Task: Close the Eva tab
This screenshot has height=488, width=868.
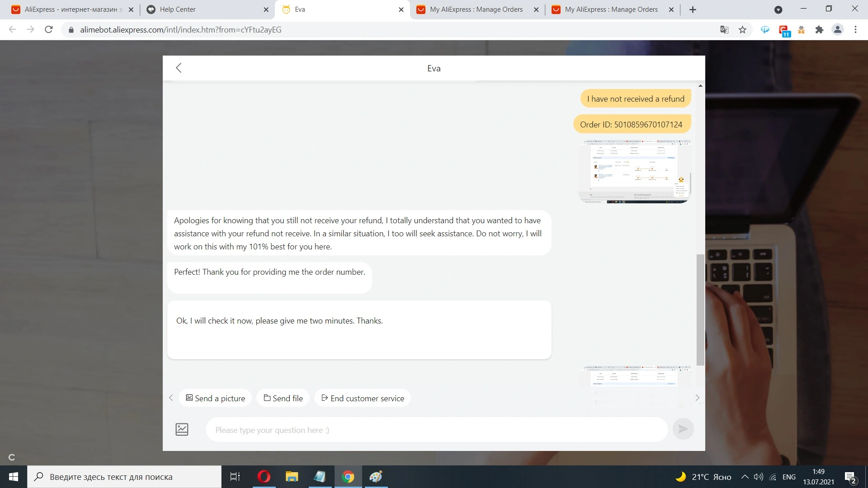Action: tap(401, 9)
